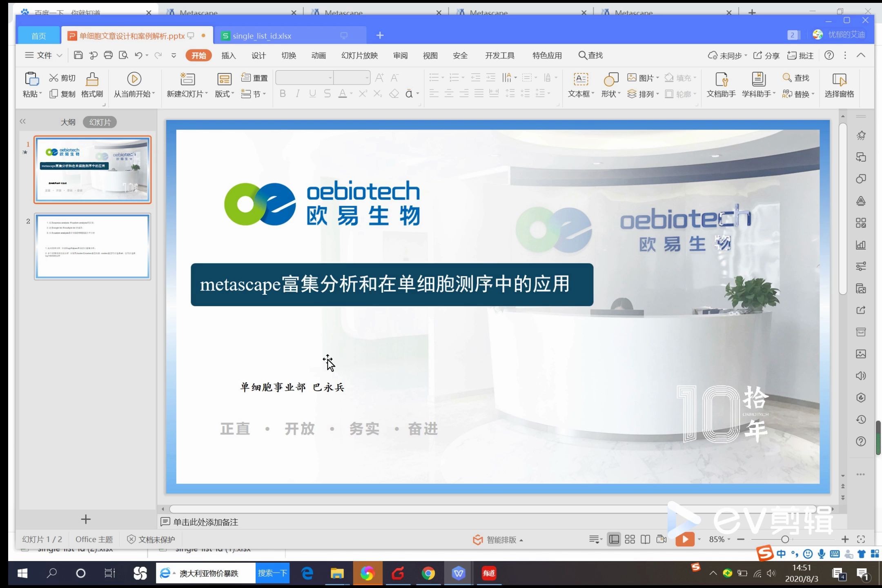This screenshot has width=882, height=588.
Task: Expand the Replace (替换) dropdown
Action: (x=798, y=94)
